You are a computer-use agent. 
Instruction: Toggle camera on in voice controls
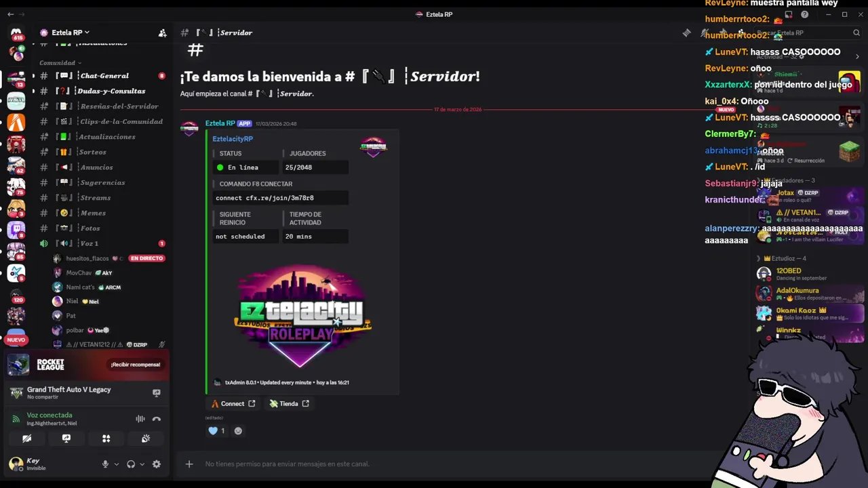point(27,439)
